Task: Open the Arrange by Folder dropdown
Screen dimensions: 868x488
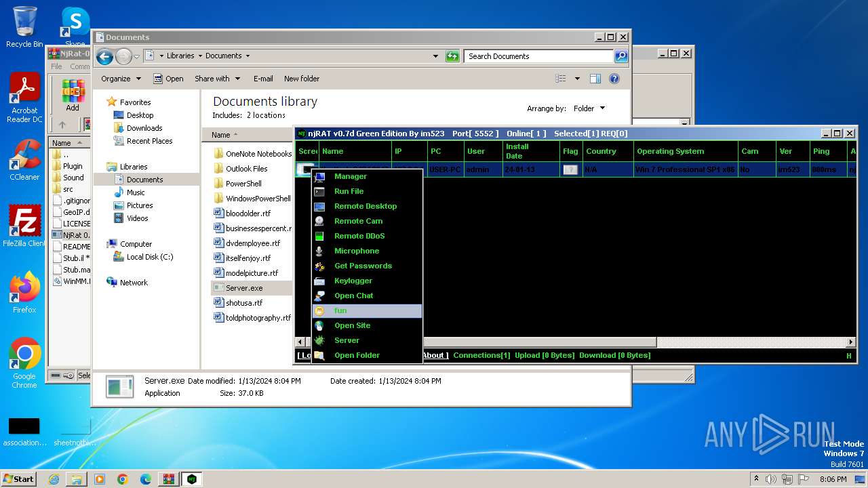Action: 589,108
